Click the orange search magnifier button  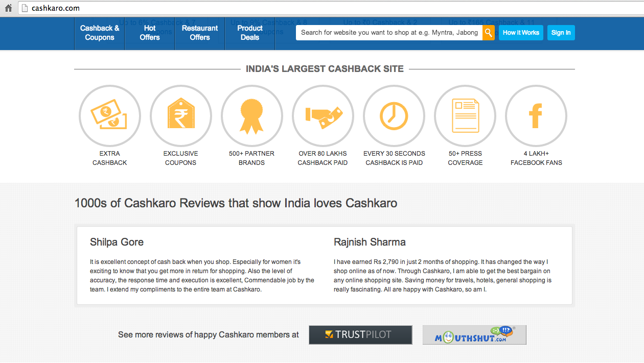pyautogui.click(x=489, y=33)
